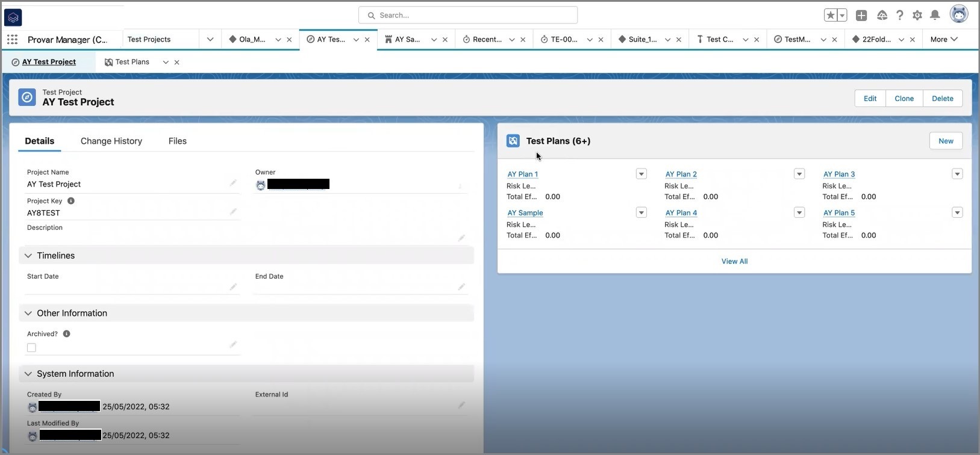The height and width of the screenshot is (455, 980).
Task: Click the Delete button
Action: click(x=943, y=99)
